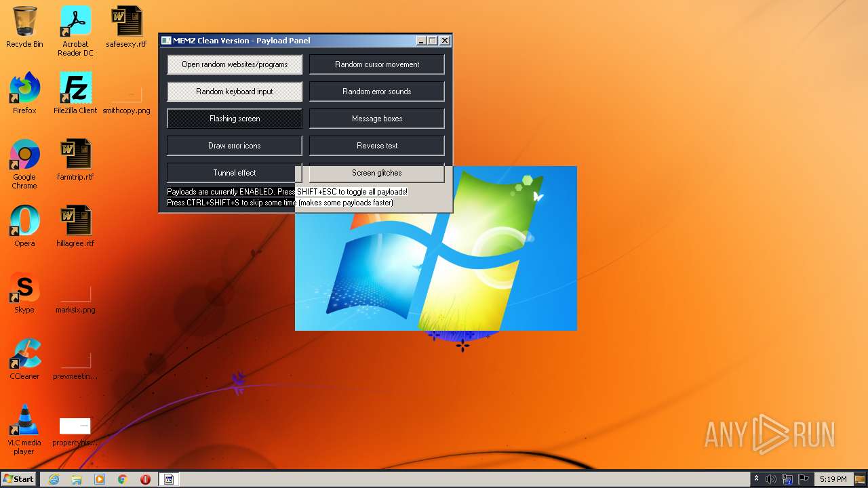Screen dimensions: 868x488
Task: Toggle the Random keyboard input payload
Action: (235, 91)
